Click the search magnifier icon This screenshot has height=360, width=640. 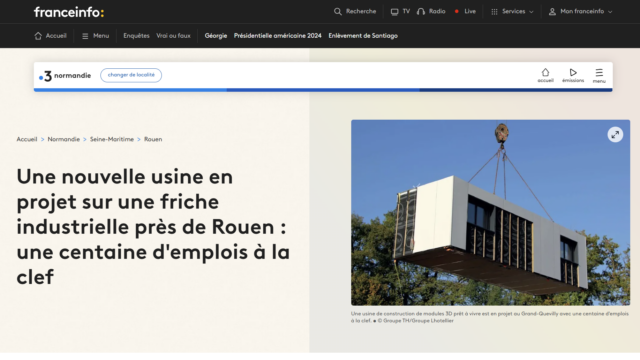click(x=338, y=11)
